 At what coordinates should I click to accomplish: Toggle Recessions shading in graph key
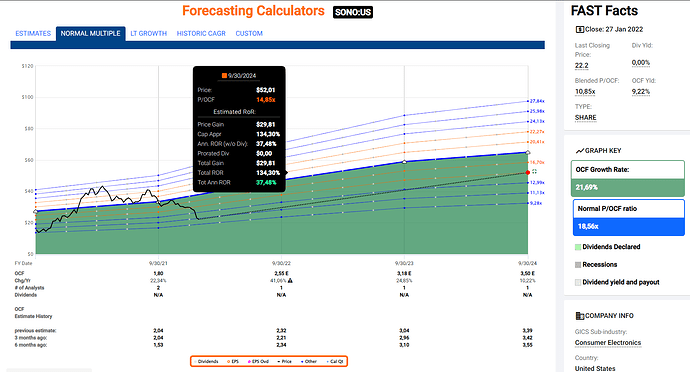pyautogui.click(x=596, y=265)
